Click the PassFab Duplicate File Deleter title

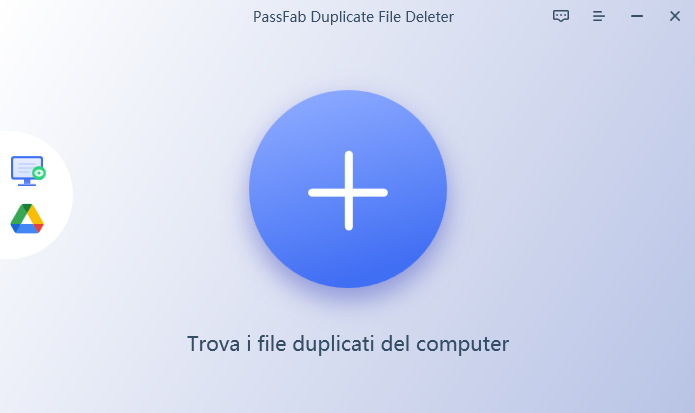click(353, 17)
